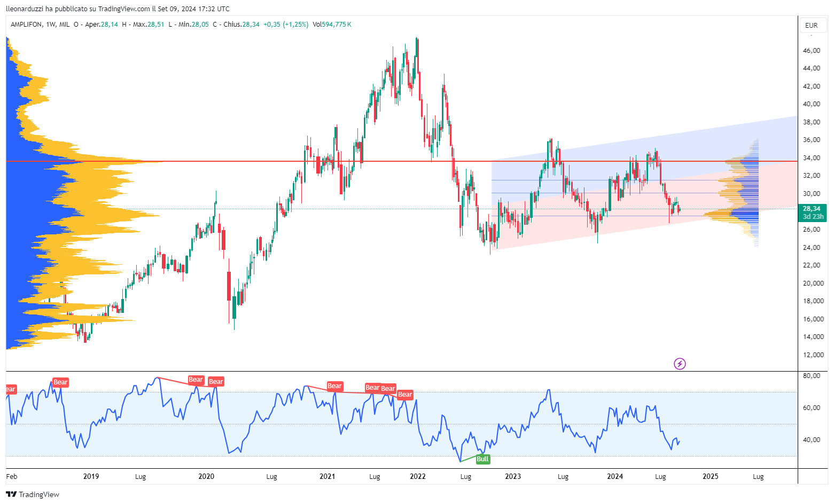Click the MIL exchange label

(64, 25)
